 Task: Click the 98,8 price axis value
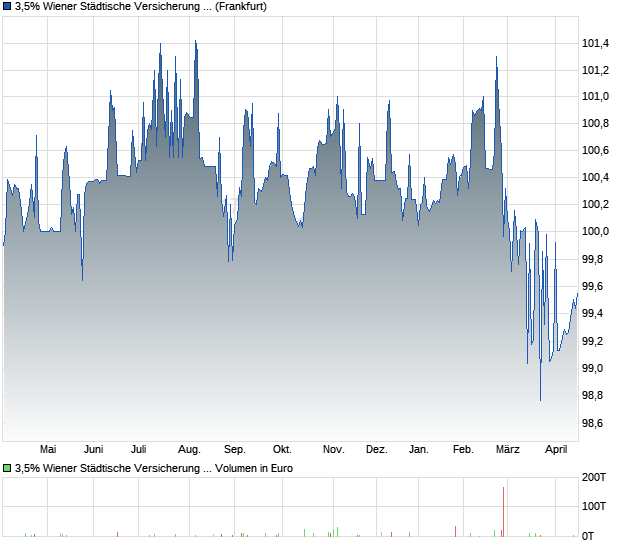[592, 395]
